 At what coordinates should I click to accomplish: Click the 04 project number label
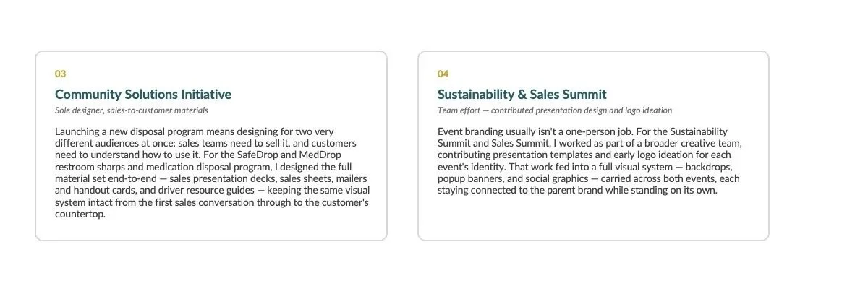click(x=443, y=74)
